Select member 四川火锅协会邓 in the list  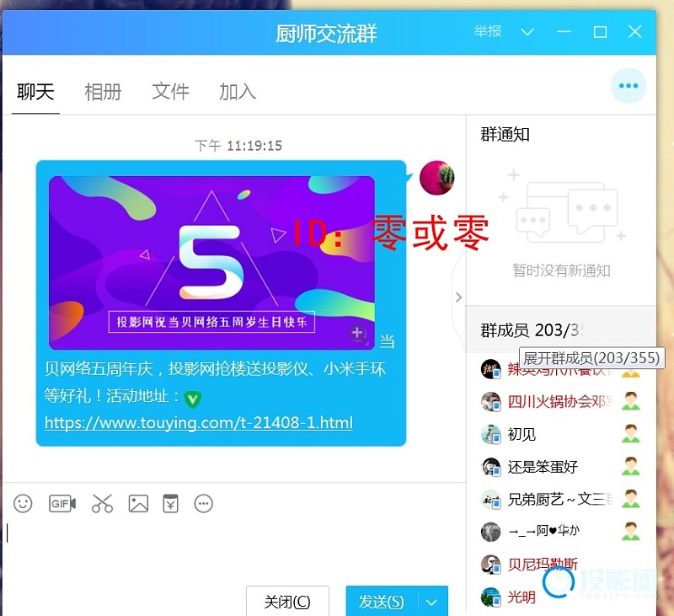[561, 401]
